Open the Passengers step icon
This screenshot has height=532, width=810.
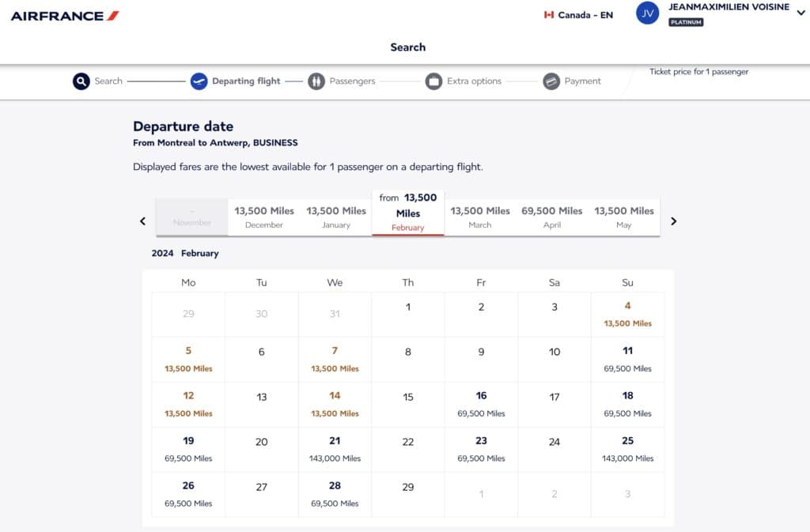(x=316, y=81)
